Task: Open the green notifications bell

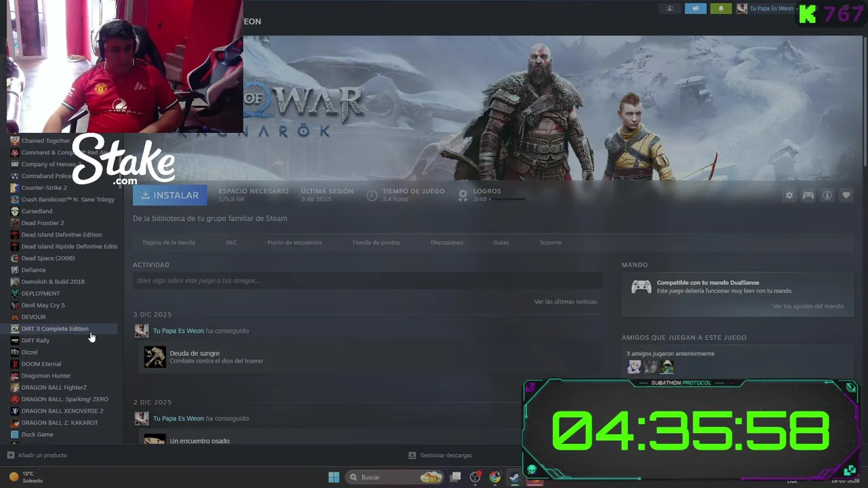Action: [x=721, y=9]
